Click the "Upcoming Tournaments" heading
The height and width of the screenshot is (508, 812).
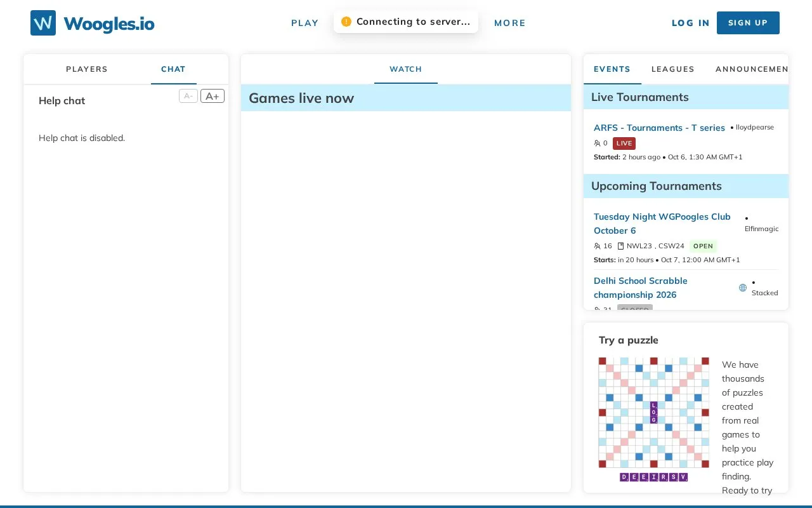[657, 186]
